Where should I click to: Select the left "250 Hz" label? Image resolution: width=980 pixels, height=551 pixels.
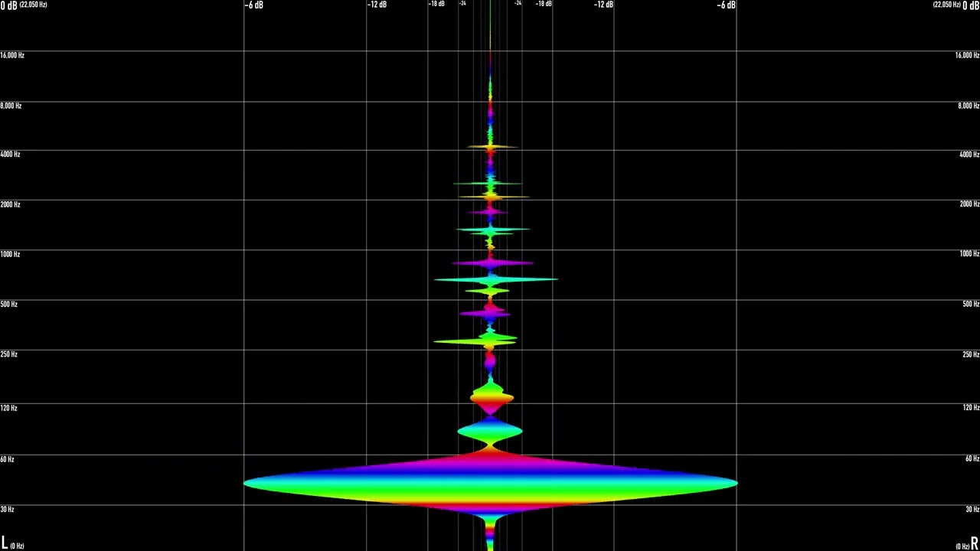click(x=8, y=354)
